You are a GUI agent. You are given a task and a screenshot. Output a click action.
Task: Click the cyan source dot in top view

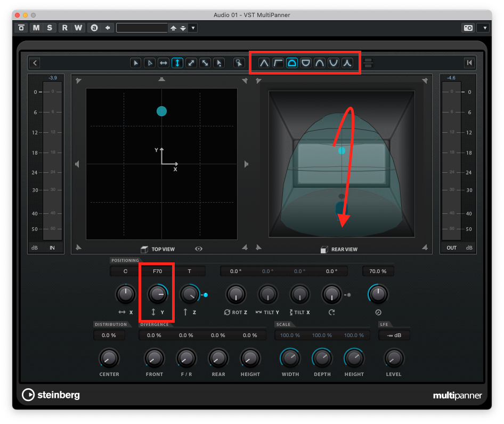[161, 111]
